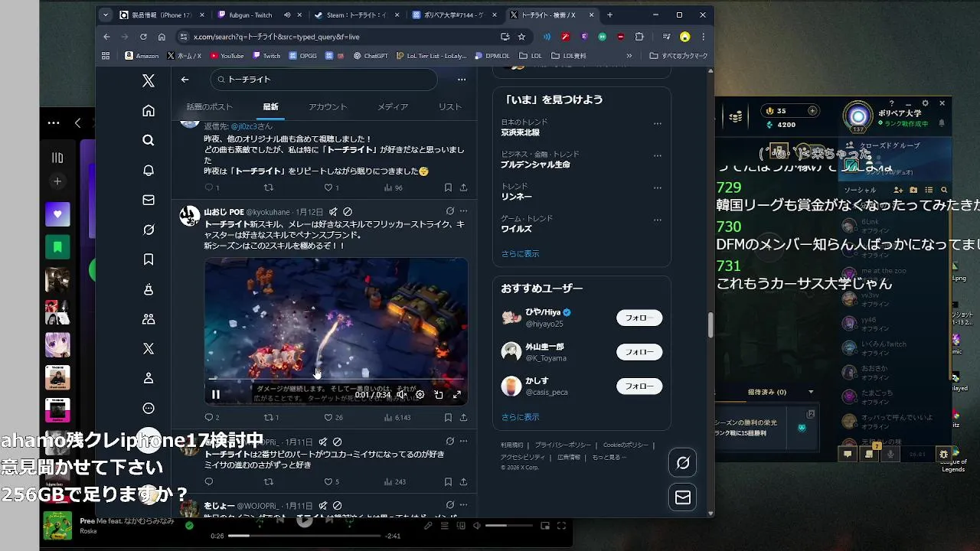The width and height of the screenshot is (980, 551).
Task: Go back using the arrow beside the X search box
Action: [x=185, y=79]
